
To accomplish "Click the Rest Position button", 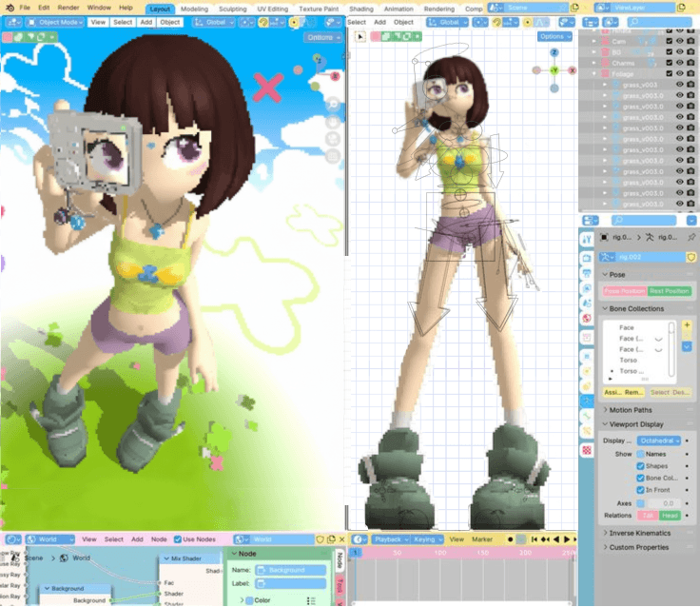I will click(x=670, y=291).
